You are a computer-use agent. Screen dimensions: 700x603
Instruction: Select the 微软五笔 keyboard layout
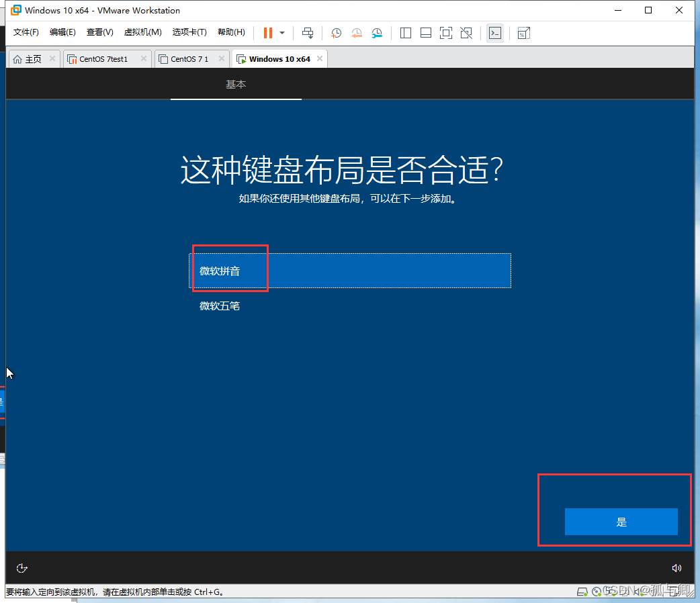(350, 306)
